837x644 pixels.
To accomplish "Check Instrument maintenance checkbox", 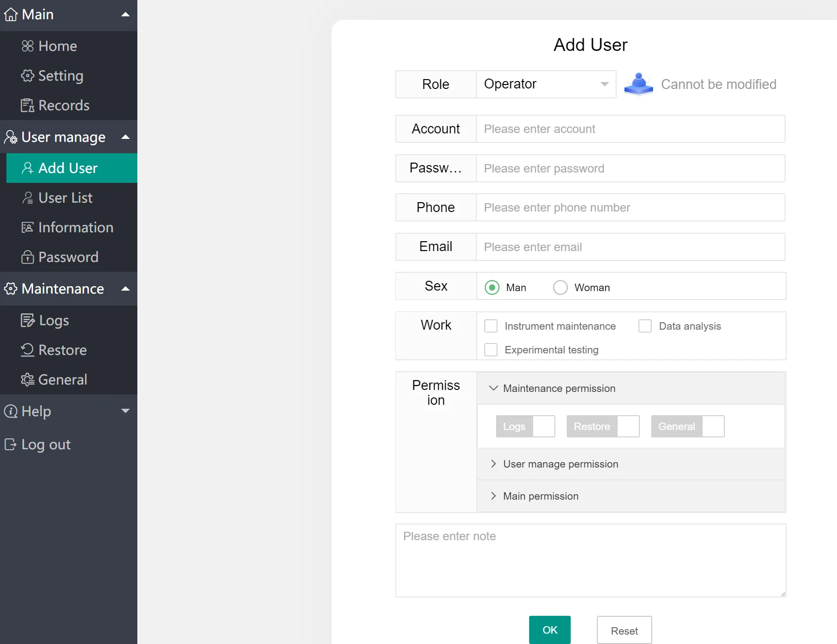I will click(x=491, y=326).
